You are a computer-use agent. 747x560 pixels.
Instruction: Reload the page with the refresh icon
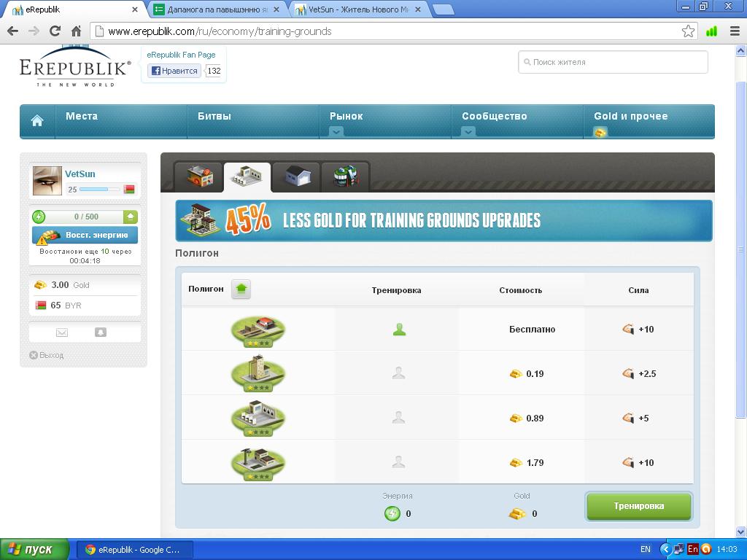[x=55, y=31]
